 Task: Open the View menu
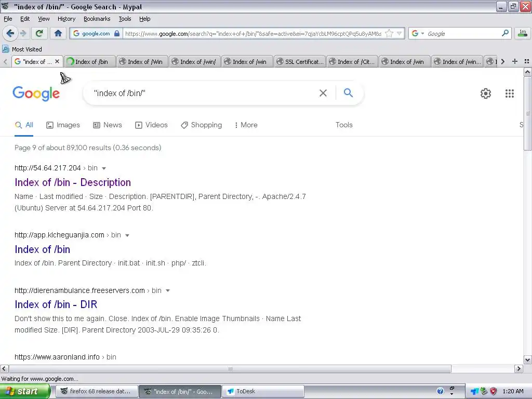click(x=44, y=19)
